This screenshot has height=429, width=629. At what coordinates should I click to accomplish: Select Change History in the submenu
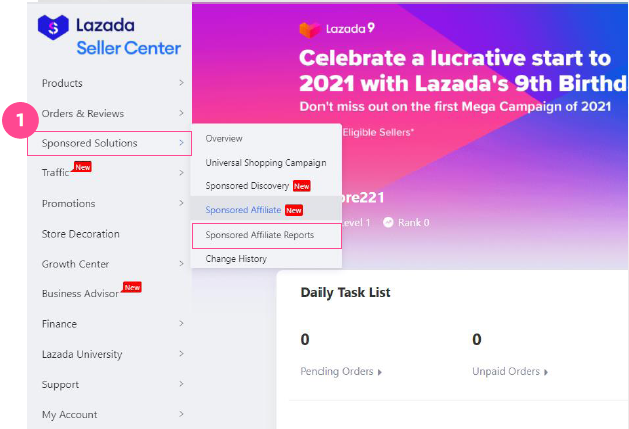click(236, 259)
